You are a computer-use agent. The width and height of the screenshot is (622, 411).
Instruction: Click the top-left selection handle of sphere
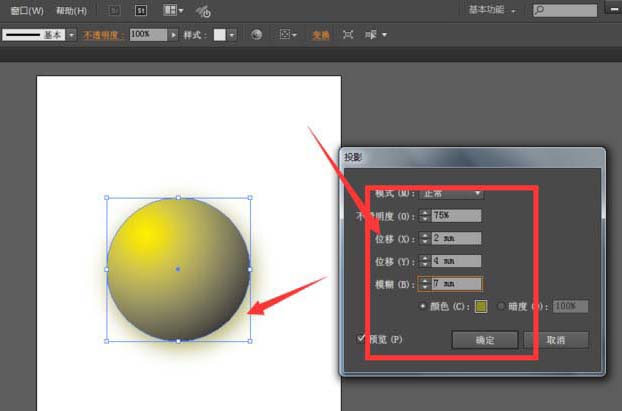(x=106, y=198)
